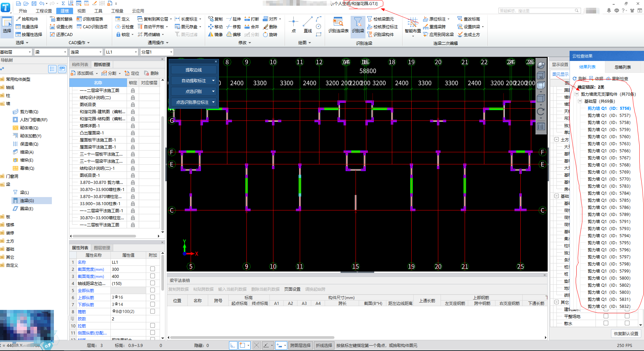Click 跨图层选择 button in status bar

pyautogui.click(x=300, y=345)
